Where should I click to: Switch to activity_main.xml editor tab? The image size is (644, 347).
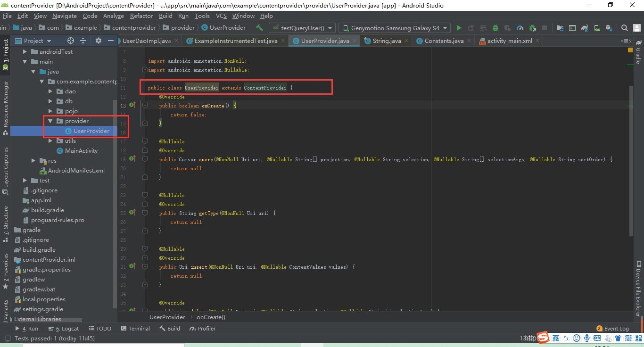(x=509, y=41)
